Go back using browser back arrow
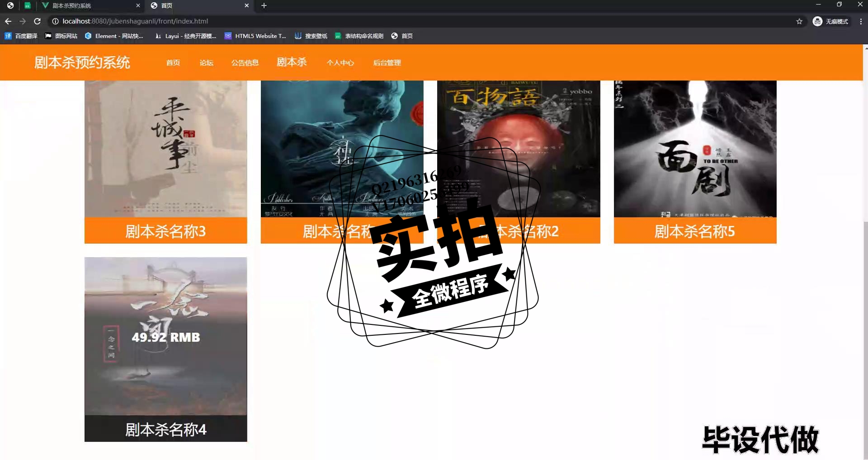The width and height of the screenshot is (868, 460). 8,21
